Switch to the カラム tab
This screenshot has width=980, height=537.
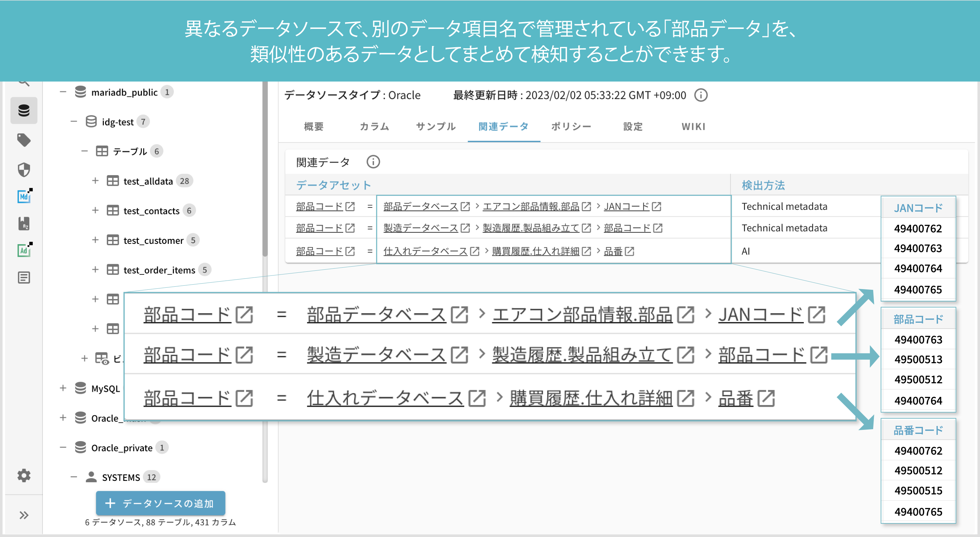coord(375,127)
